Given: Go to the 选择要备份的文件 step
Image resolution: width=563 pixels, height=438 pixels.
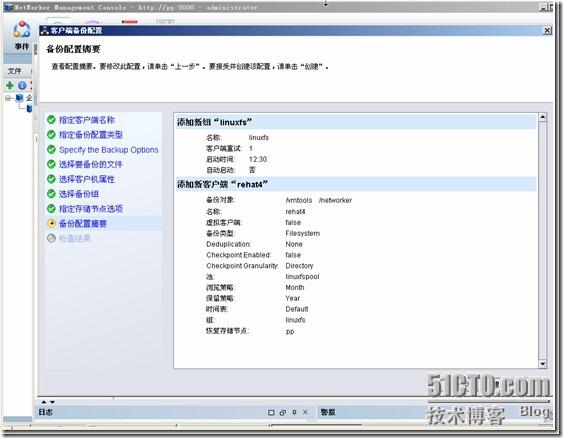Looking at the screenshot, I should (x=90, y=164).
